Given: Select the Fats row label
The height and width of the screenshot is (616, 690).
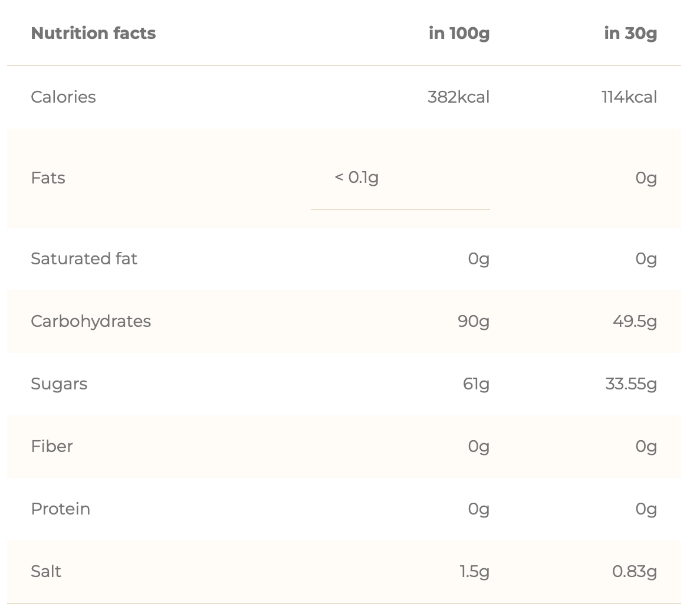Looking at the screenshot, I should 48,178.
